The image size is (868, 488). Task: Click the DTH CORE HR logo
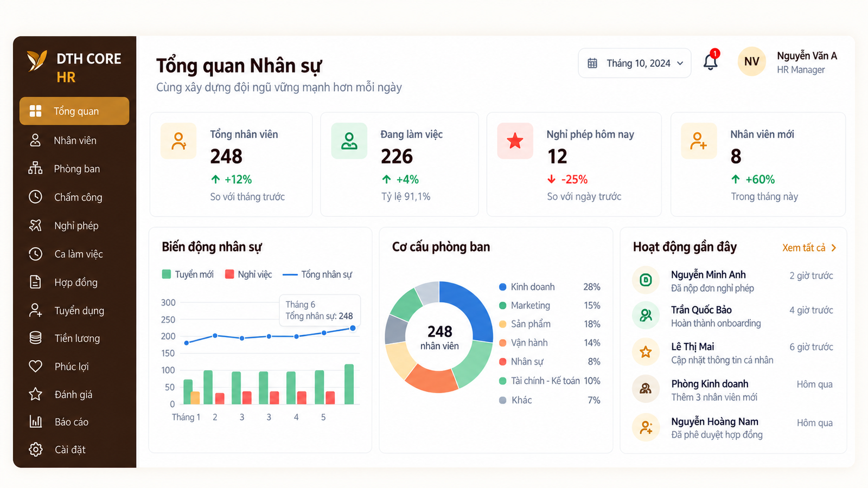tap(74, 67)
